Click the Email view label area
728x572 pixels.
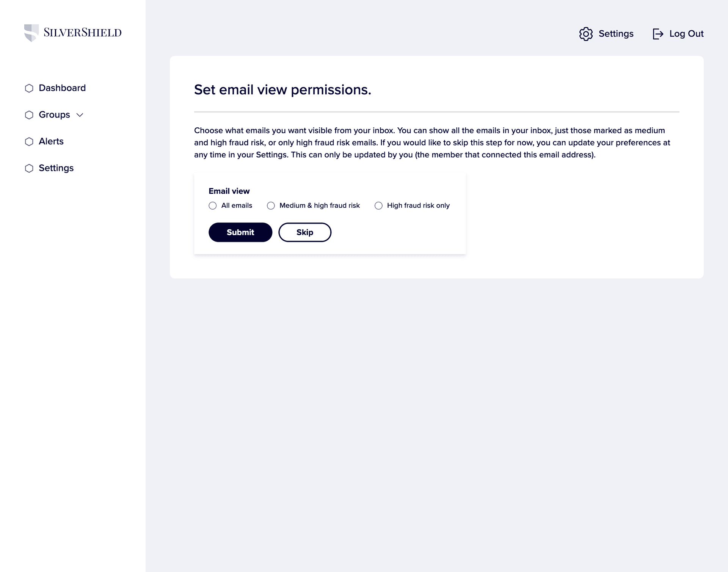point(229,191)
